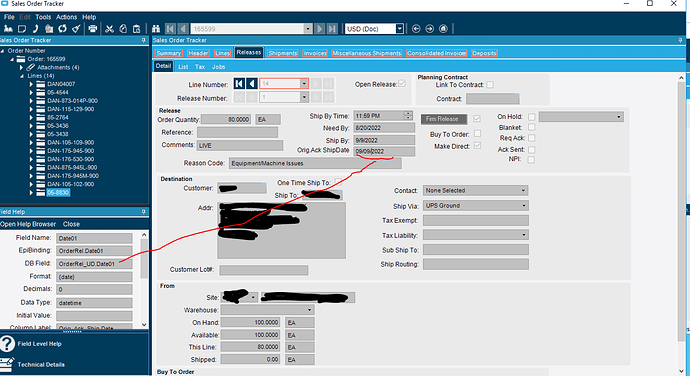Image resolution: width=690 pixels, height=376 pixels.
Task: Click the Print icon in the toolbar
Action: (92, 29)
